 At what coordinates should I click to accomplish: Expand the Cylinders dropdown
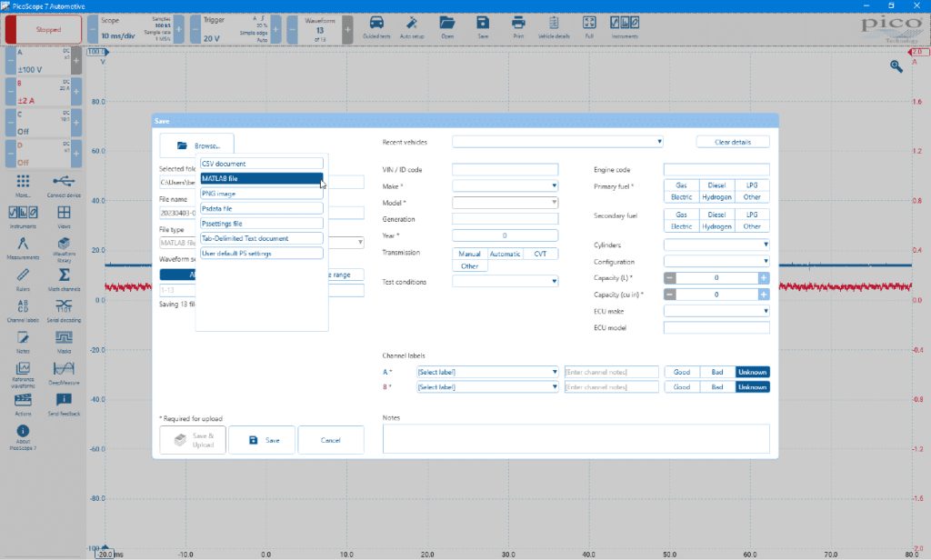pyautogui.click(x=716, y=245)
